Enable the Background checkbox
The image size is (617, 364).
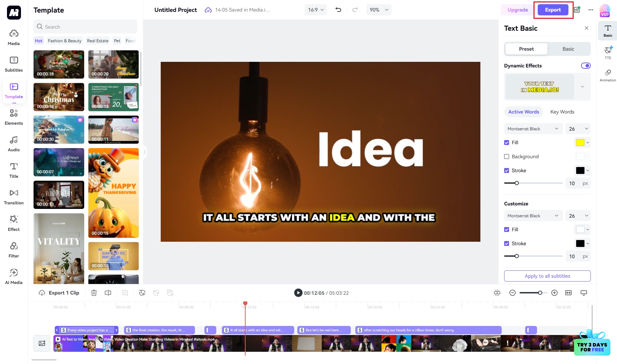[x=507, y=156]
